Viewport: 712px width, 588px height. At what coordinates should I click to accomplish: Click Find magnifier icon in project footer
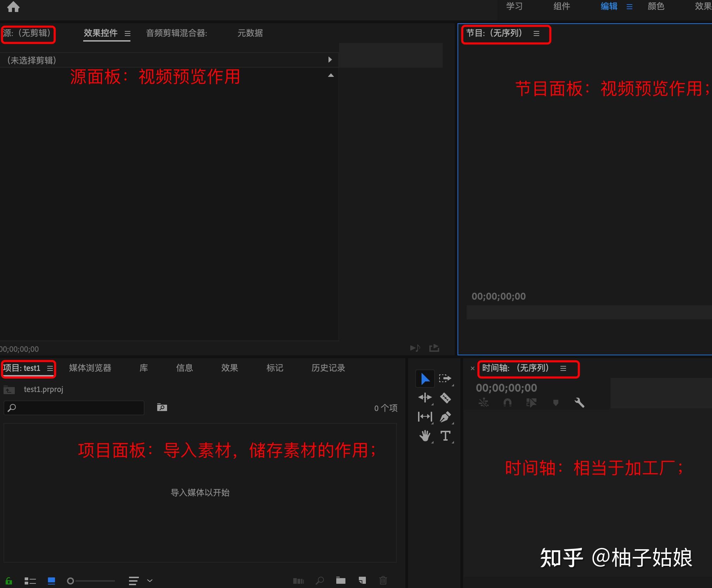320,580
